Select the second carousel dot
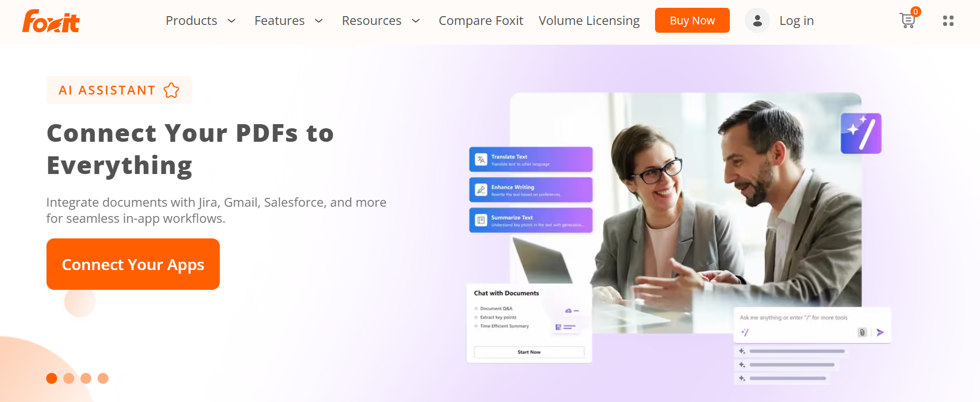Image resolution: width=980 pixels, height=402 pixels. pyautogui.click(x=69, y=378)
